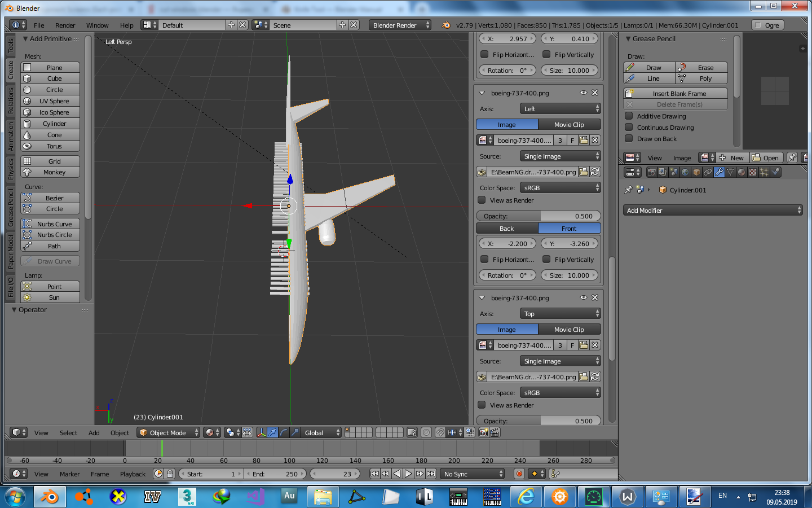Open the Material properties sphere icon
The width and height of the screenshot is (812, 508).
742,172
